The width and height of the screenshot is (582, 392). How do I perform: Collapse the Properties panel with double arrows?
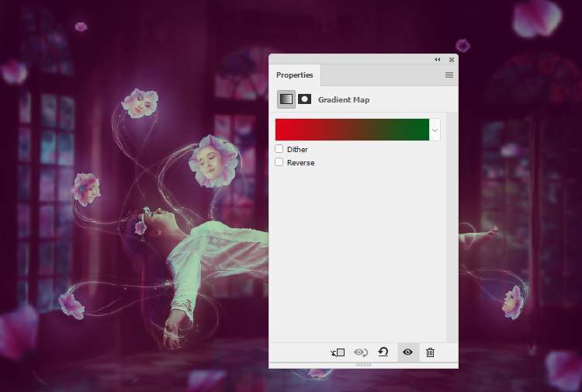tap(438, 60)
